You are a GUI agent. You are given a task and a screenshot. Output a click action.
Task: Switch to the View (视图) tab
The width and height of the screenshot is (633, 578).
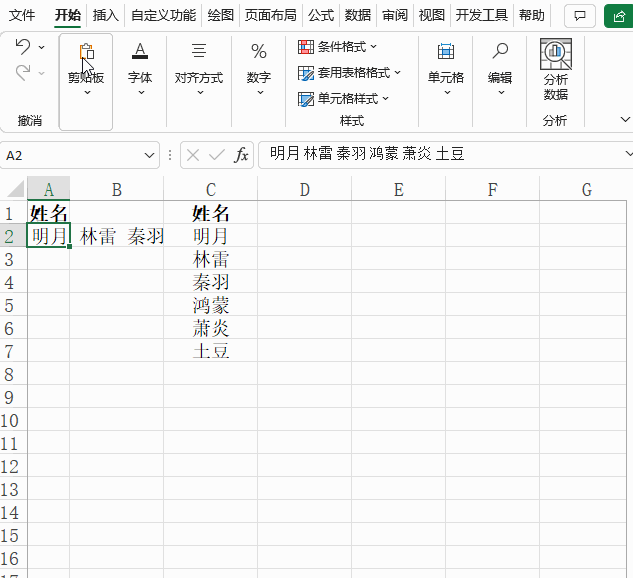(432, 15)
